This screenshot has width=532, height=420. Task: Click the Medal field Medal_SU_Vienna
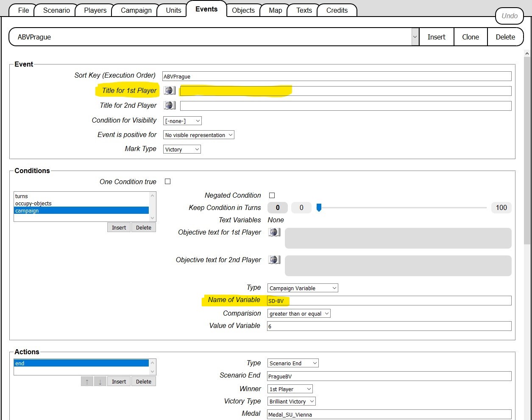click(389, 414)
